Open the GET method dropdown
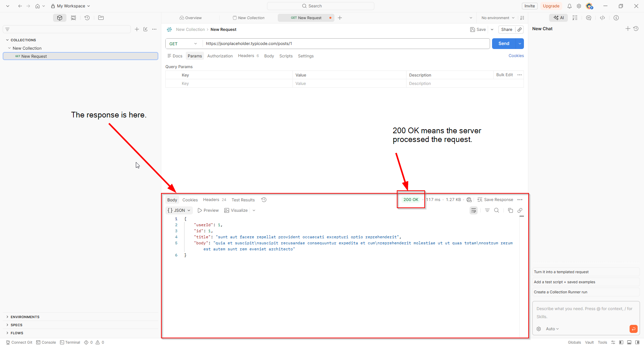This screenshot has height=346, width=644. tap(184, 44)
